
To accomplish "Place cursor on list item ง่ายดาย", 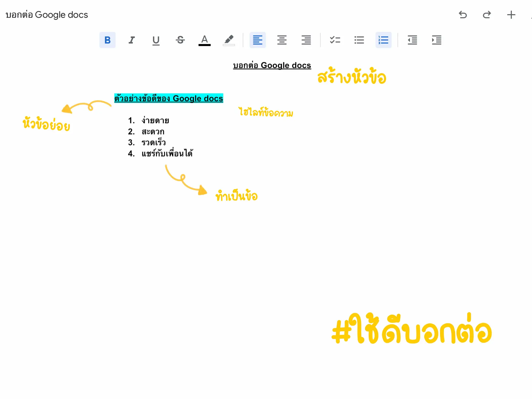I will (156, 120).
